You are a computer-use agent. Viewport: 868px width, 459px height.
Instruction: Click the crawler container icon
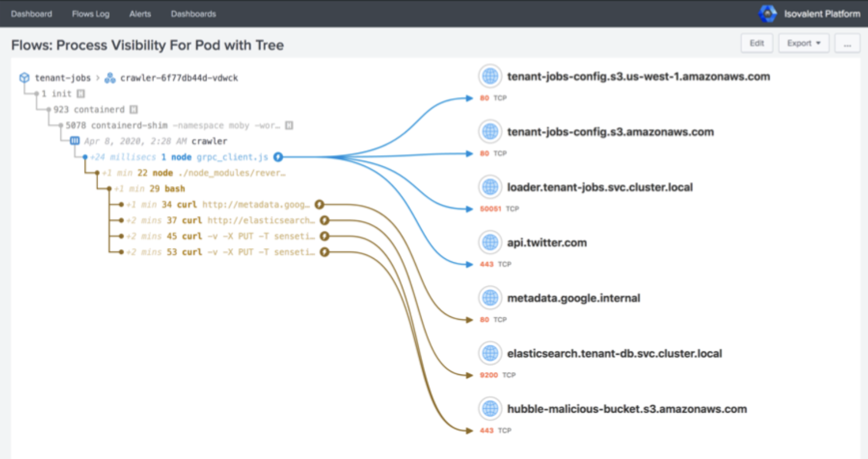click(x=74, y=141)
